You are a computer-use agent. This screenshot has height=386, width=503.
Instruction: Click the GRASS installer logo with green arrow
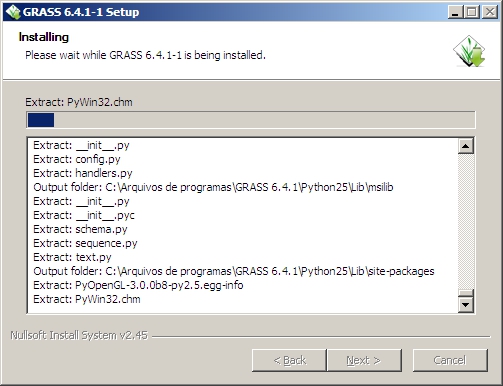point(469,51)
